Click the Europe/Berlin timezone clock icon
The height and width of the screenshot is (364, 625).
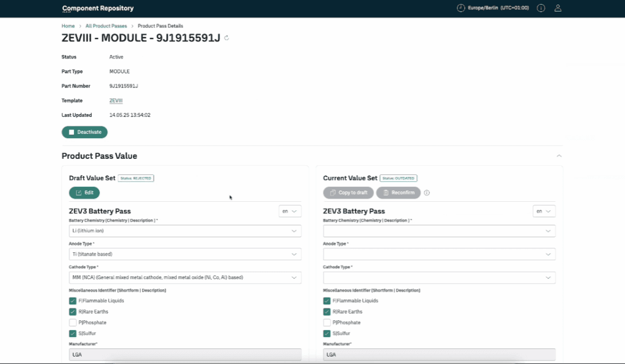[460, 8]
